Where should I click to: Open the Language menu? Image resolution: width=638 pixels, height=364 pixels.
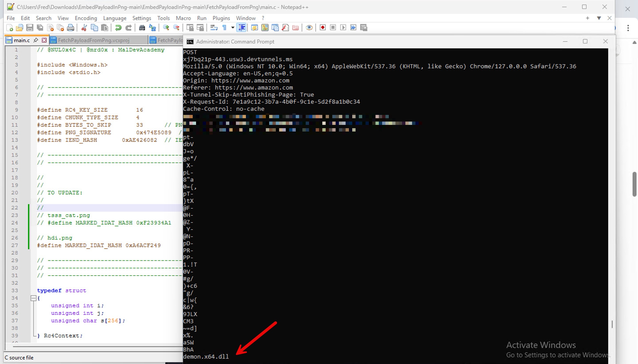click(115, 18)
